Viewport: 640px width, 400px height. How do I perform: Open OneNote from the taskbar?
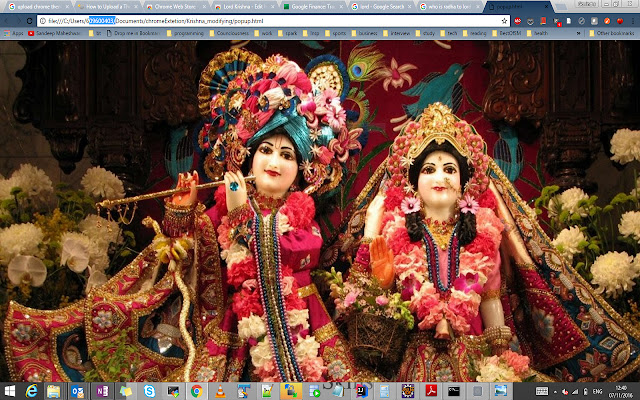pyautogui.click(x=102, y=391)
